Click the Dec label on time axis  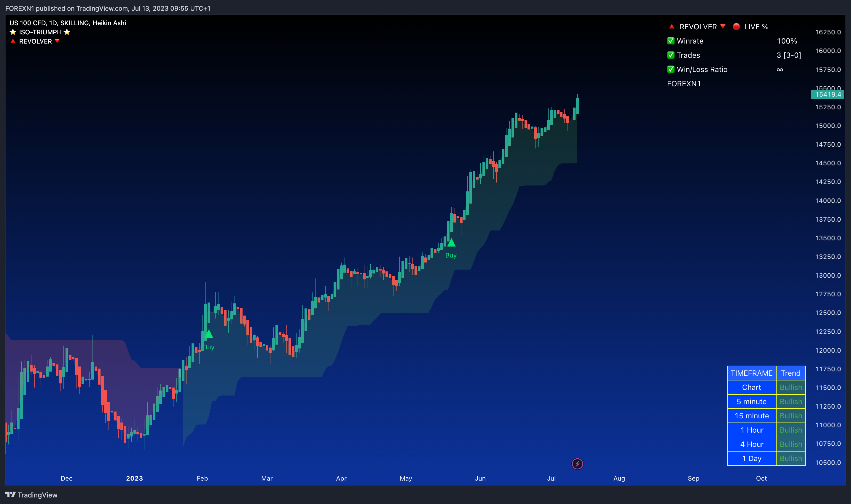pos(66,478)
